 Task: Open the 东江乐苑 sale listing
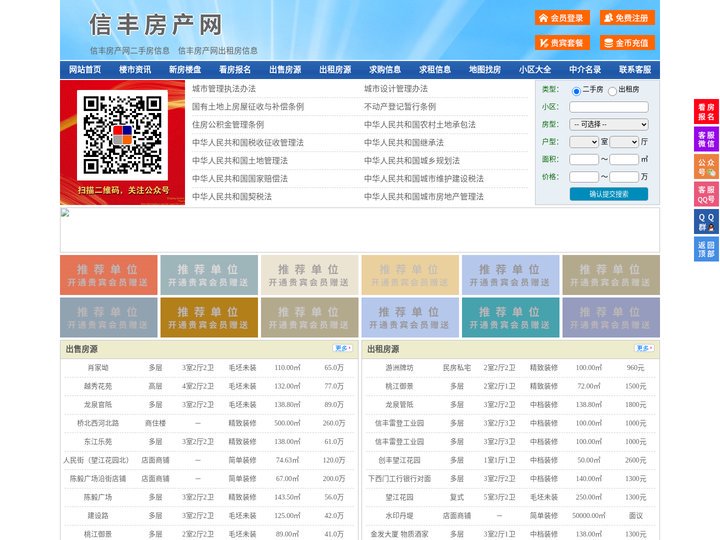pos(98,442)
